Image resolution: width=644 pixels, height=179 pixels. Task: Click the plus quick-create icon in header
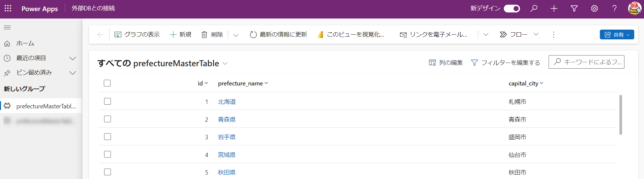[x=554, y=8]
